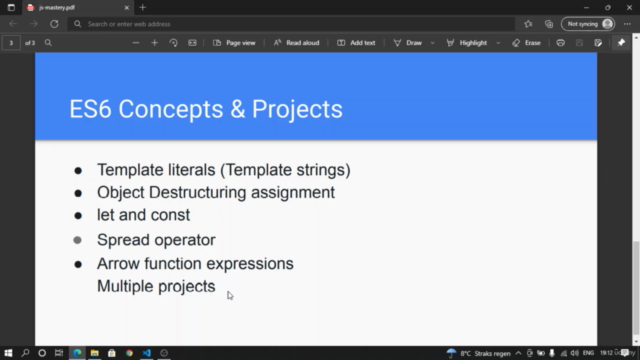This screenshot has width=640, height=360.
Task: Zoom out of the PDF
Action: (x=136, y=43)
